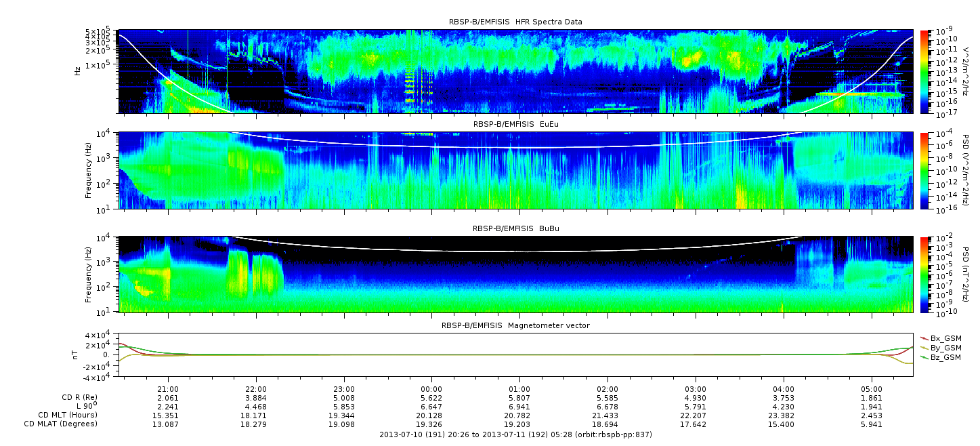Click the 00:00 time axis tick label

pyautogui.click(x=431, y=390)
